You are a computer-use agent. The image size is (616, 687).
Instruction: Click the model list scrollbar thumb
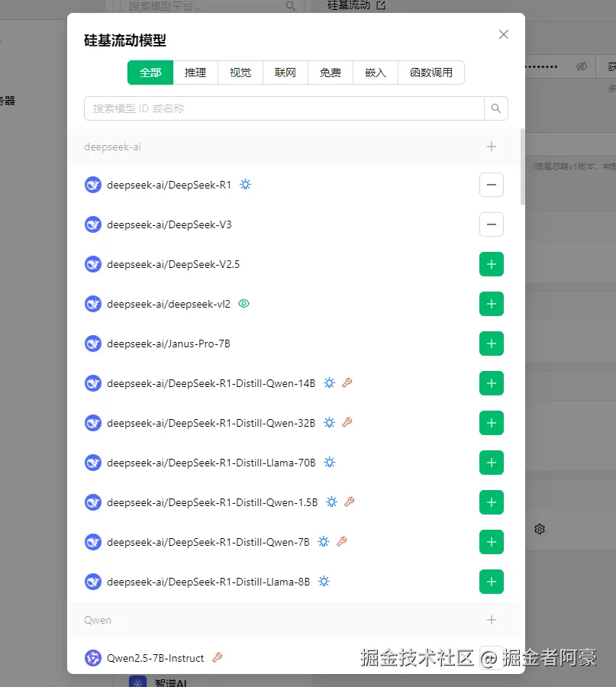[x=522, y=166]
